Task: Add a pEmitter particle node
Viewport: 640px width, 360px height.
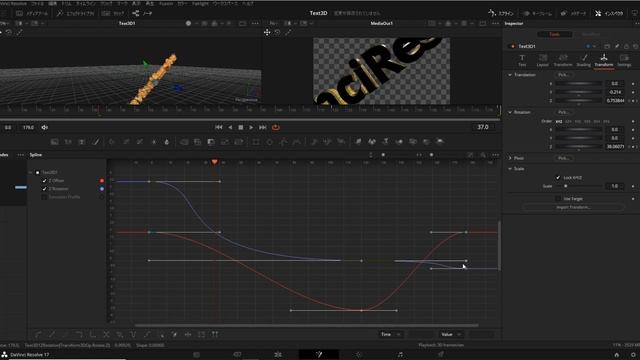Action: tap(314, 142)
